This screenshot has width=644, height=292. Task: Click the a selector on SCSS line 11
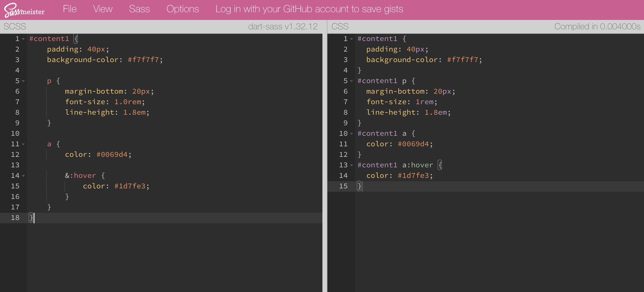tap(49, 144)
